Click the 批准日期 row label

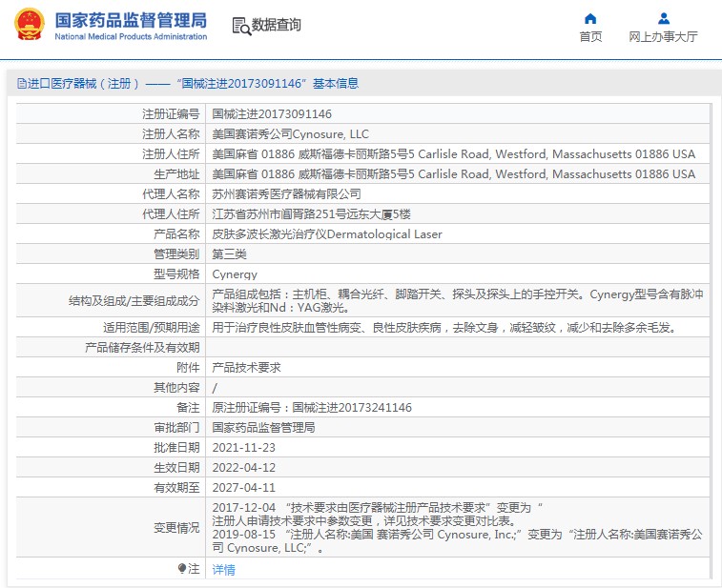(176, 448)
